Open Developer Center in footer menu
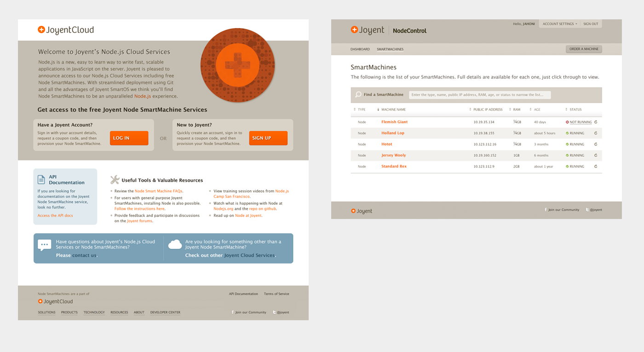This screenshot has width=644, height=352. click(x=165, y=312)
